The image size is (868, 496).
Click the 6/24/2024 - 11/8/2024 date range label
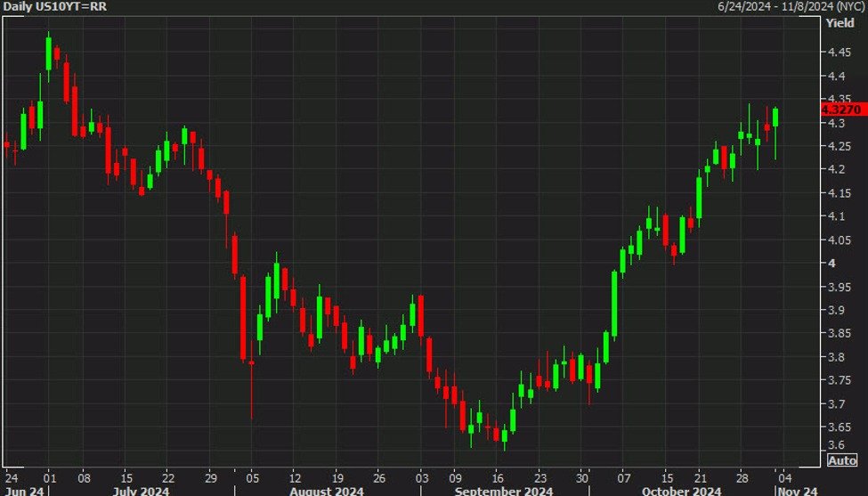[x=791, y=6]
